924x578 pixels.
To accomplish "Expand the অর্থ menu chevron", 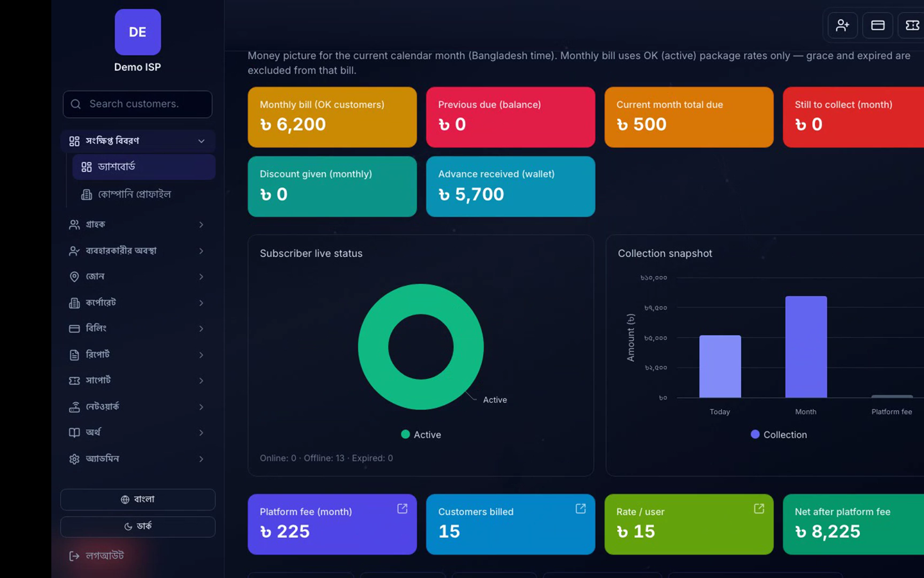I will tap(201, 433).
